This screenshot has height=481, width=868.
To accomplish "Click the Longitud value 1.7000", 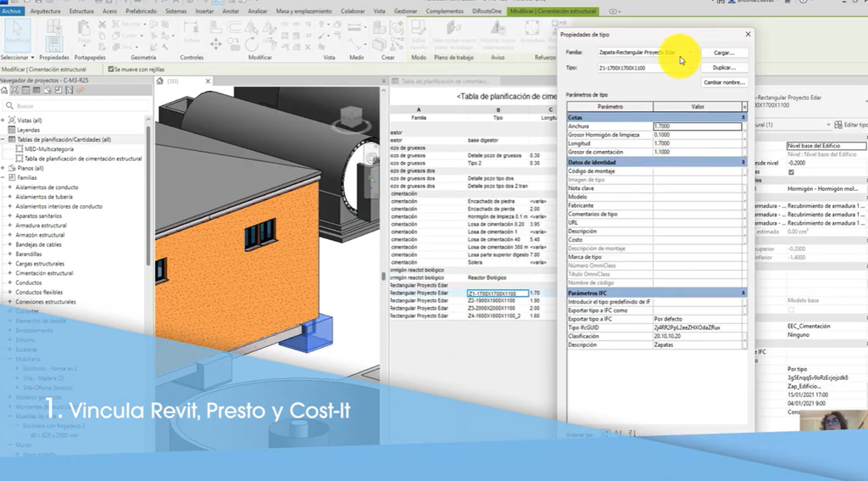I will pos(697,143).
